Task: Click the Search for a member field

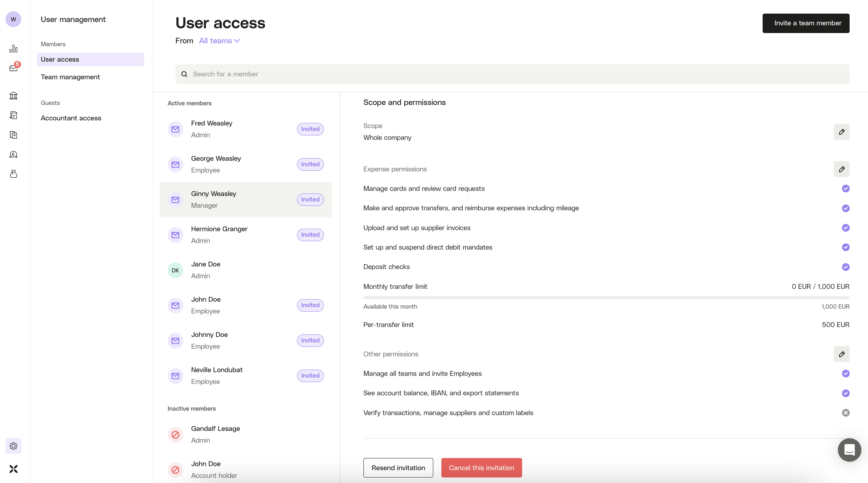Action: coord(512,74)
